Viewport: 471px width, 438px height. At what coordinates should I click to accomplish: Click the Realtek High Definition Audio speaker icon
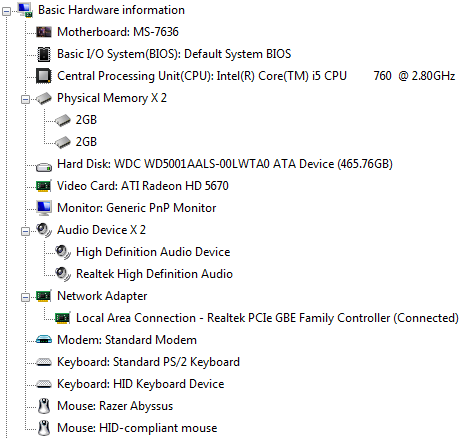[63, 274]
